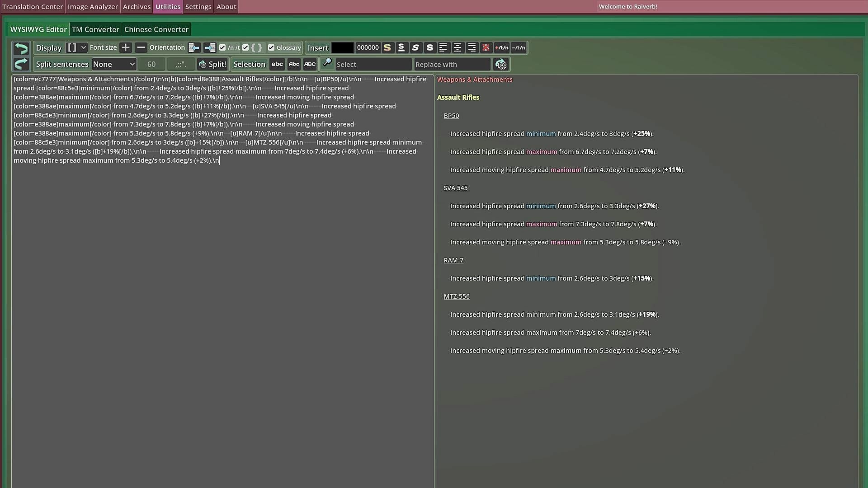The image size is (868, 488).
Task: Apply center text alignment
Action: click(458, 47)
